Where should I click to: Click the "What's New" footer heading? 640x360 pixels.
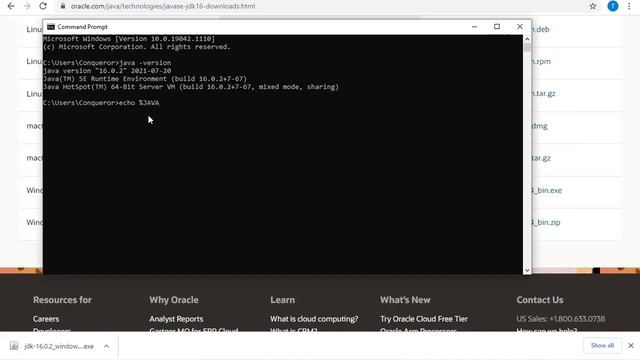(x=405, y=300)
